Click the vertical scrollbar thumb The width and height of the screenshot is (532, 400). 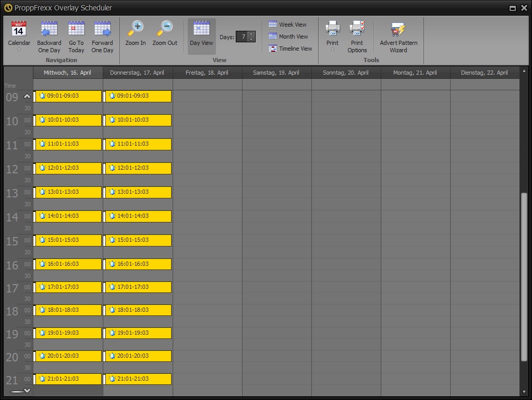pyautogui.click(x=524, y=277)
